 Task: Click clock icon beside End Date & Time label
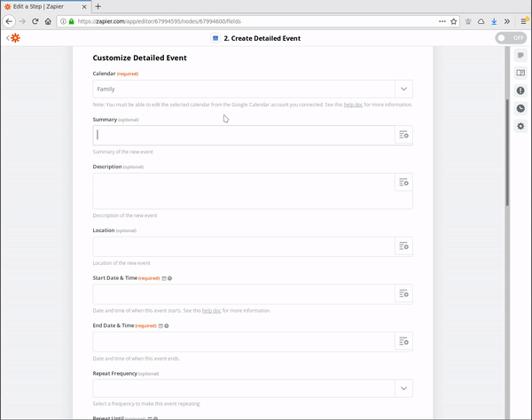(167, 326)
